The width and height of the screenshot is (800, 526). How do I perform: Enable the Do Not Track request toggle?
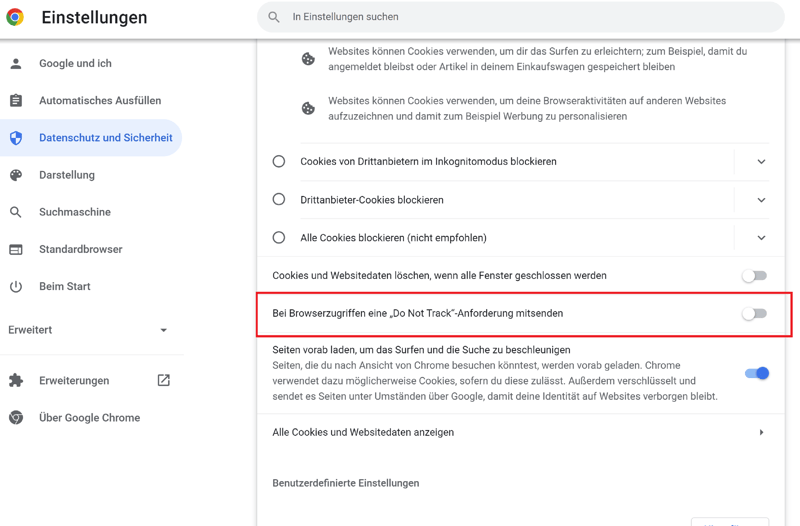[x=754, y=314]
